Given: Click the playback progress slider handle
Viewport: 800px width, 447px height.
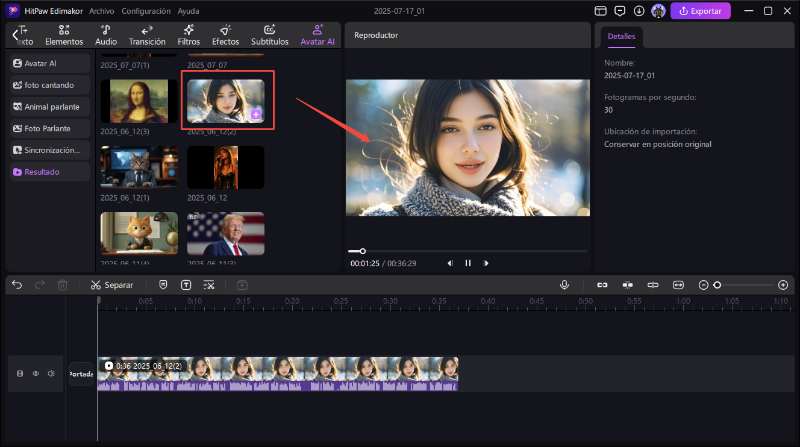Looking at the screenshot, I should 362,251.
